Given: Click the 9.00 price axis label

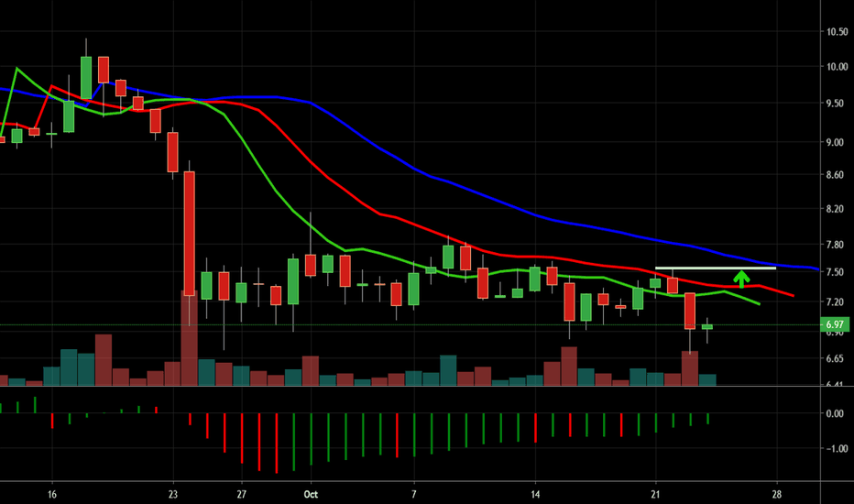Looking at the screenshot, I should tap(837, 142).
